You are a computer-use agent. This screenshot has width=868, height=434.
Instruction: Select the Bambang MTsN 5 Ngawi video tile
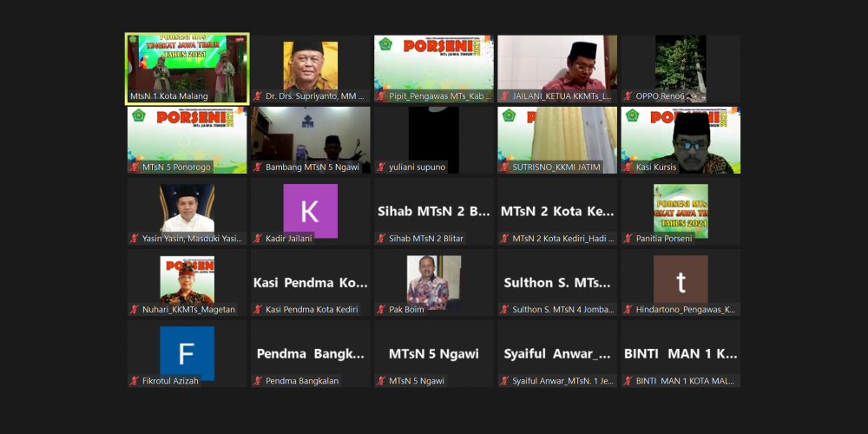click(x=311, y=140)
